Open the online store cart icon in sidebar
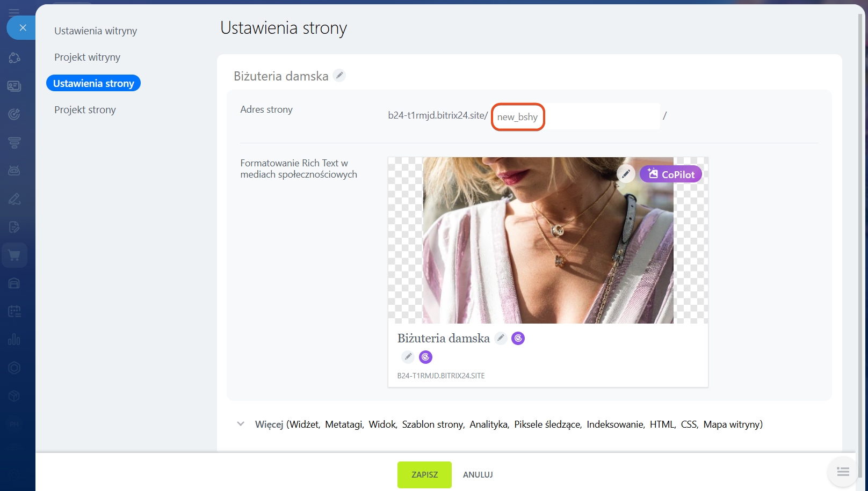Screen dimensions: 868x491 [x=15, y=255]
